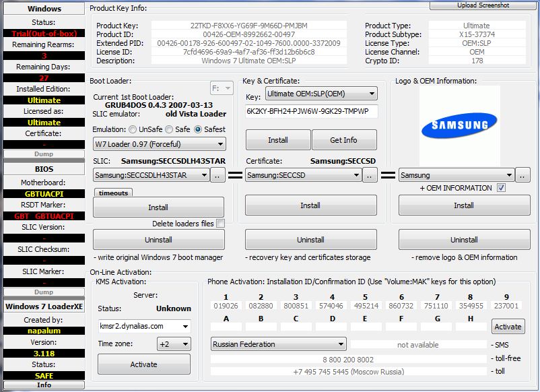Click Info at bottom of sidebar

tap(44, 385)
